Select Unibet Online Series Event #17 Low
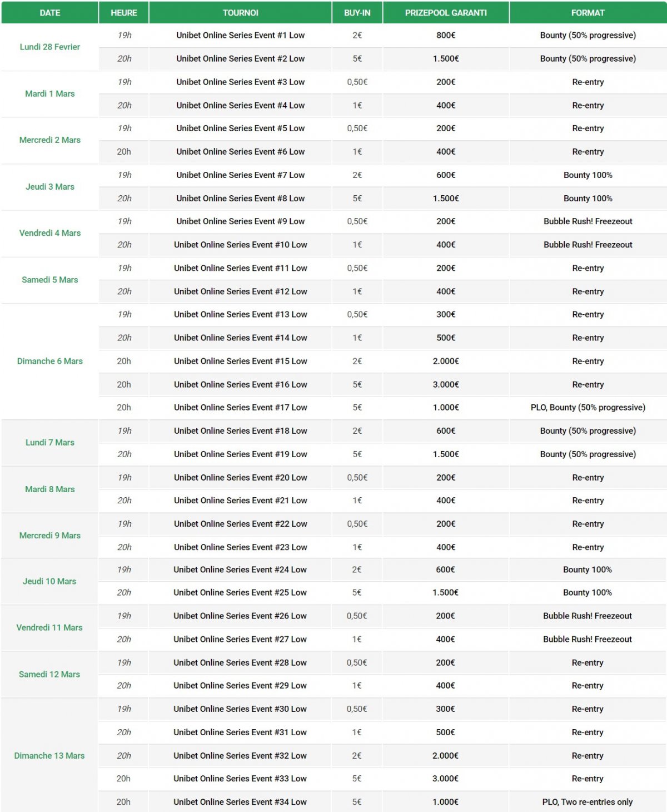This screenshot has height=812, width=667. [x=240, y=407]
